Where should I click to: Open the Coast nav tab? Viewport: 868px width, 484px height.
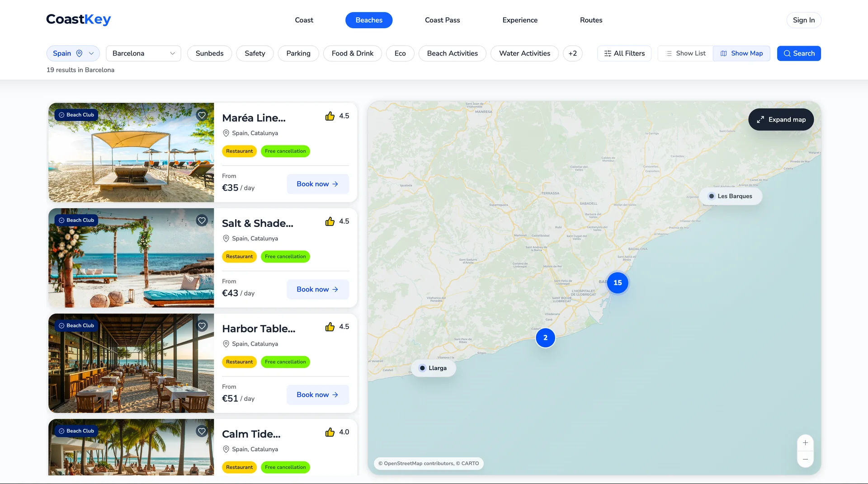pos(304,20)
